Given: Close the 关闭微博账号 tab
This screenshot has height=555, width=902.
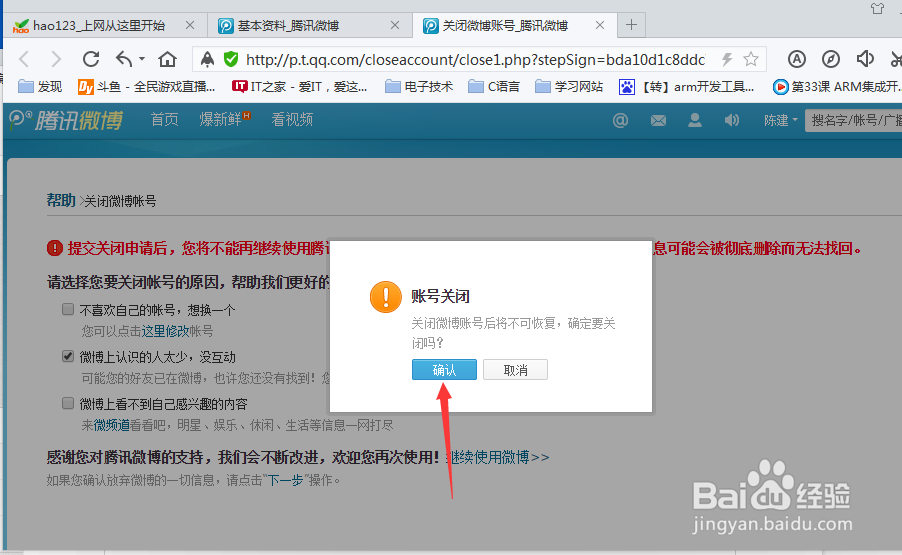Looking at the screenshot, I should pyautogui.click(x=599, y=25).
